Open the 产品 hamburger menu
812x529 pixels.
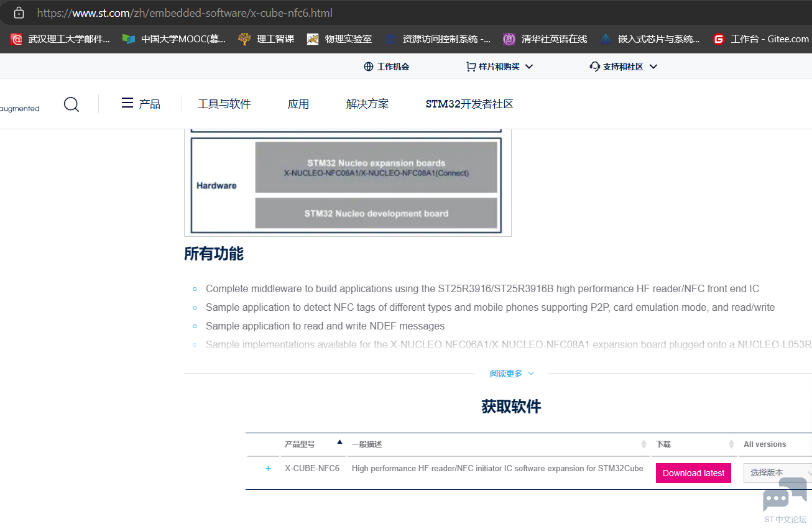pyautogui.click(x=141, y=104)
